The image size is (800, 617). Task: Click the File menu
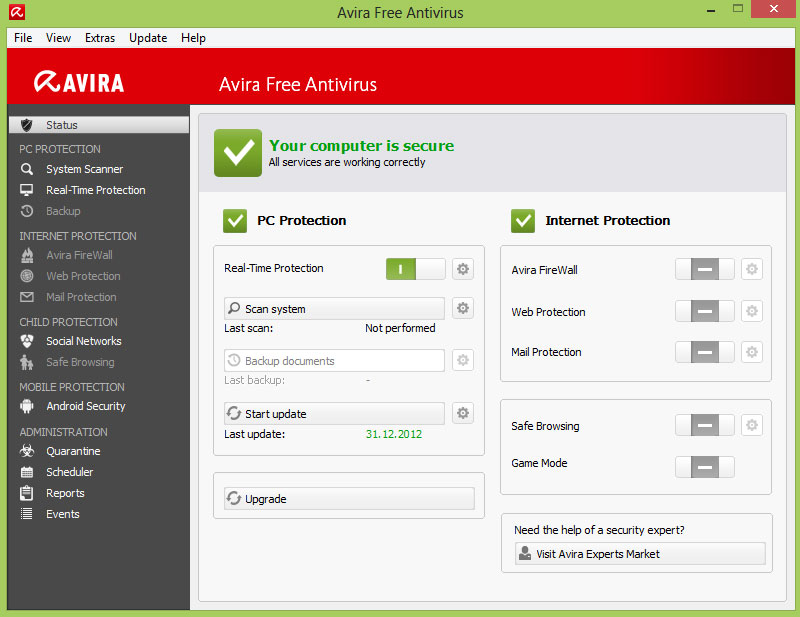[23, 38]
